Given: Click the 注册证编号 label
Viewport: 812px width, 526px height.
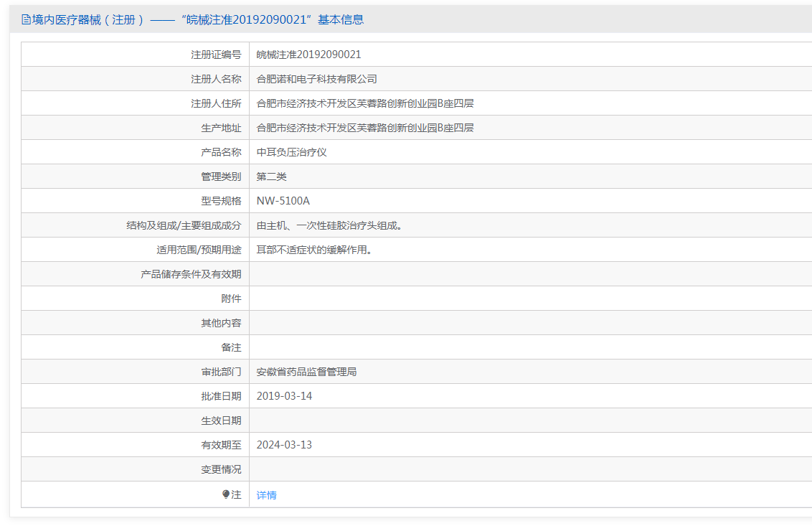Looking at the screenshot, I should [216, 55].
